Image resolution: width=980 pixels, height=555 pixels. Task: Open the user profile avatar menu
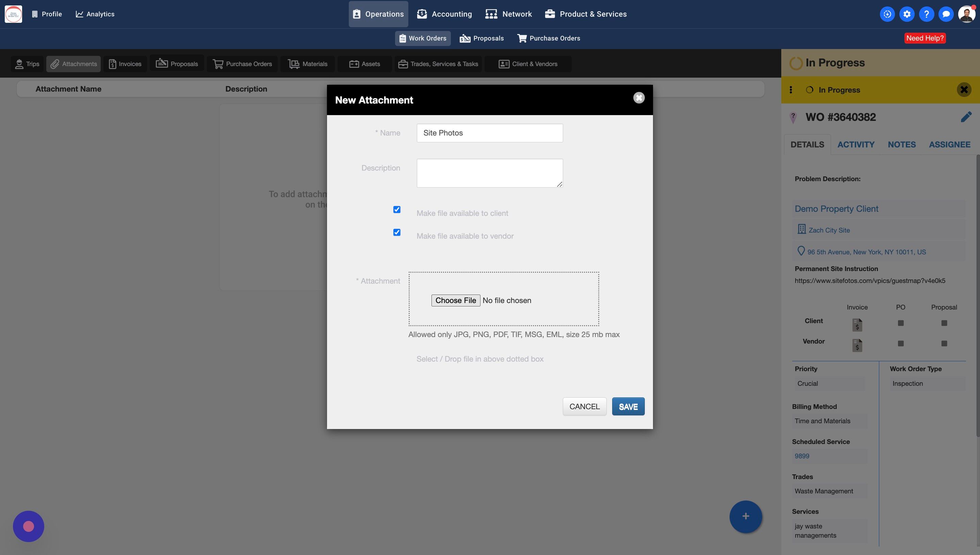966,14
